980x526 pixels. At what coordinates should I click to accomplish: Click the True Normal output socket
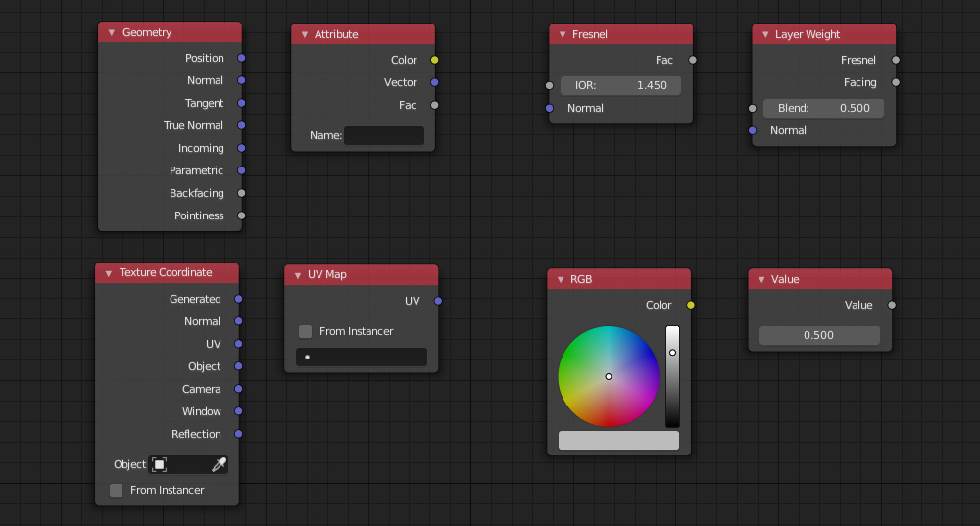click(241, 125)
